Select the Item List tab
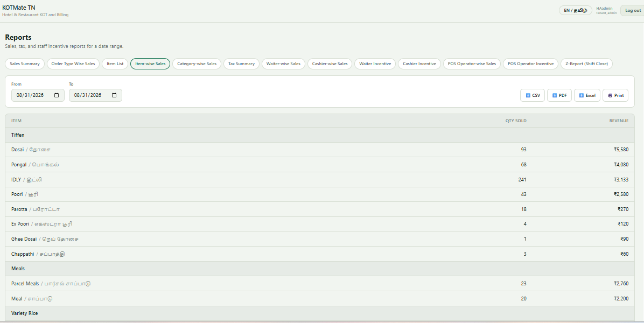The width and height of the screenshot is (644, 323). [x=115, y=64]
